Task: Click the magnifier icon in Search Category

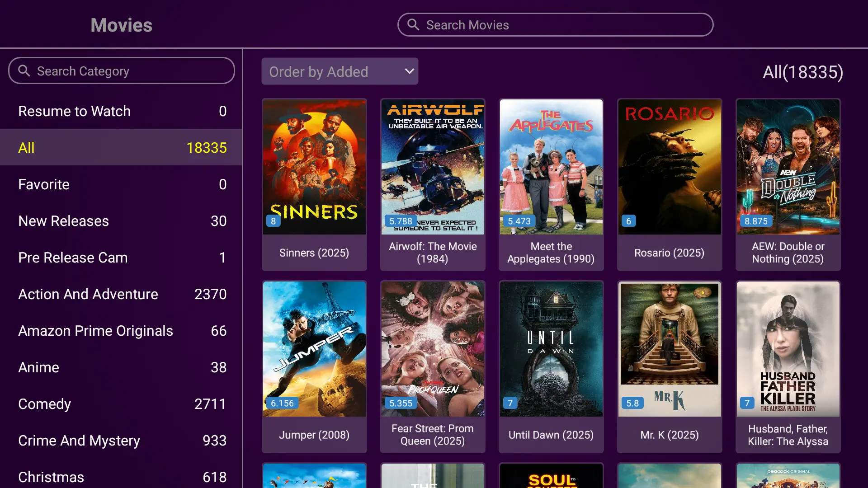Action: [24, 70]
